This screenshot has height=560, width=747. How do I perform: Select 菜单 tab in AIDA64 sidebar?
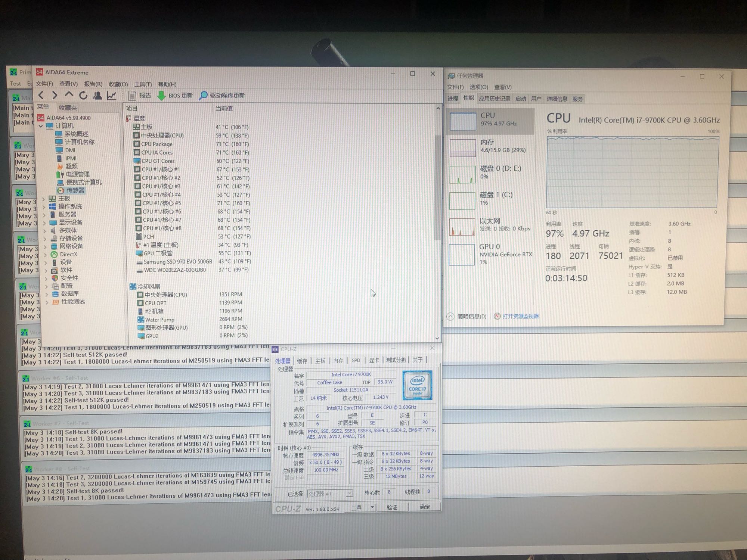click(x=43, y=107)
